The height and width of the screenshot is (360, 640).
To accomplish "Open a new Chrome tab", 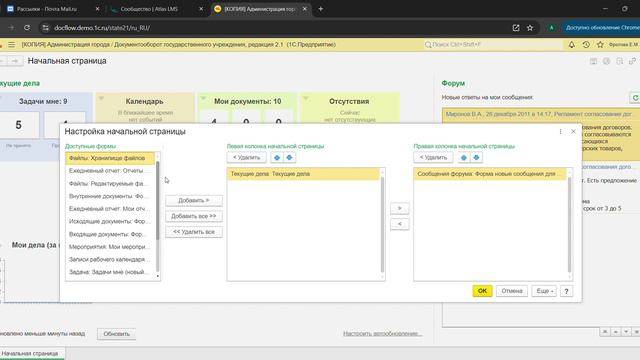I will pos(320,9).
